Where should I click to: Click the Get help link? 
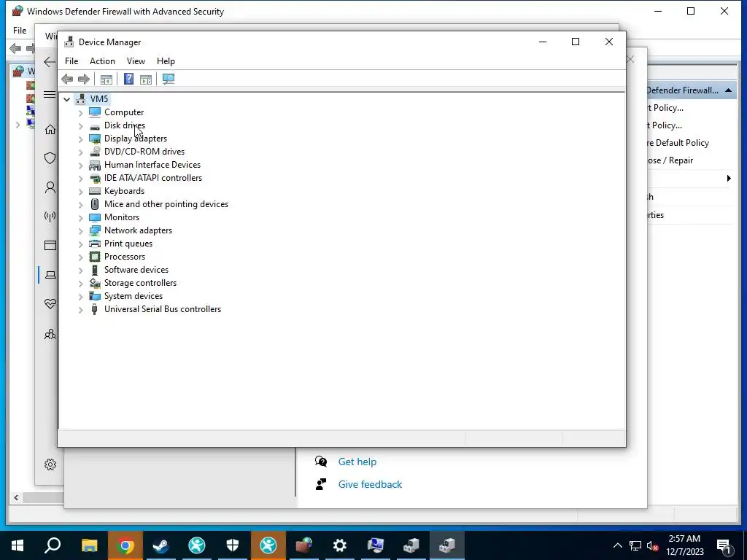[x=357, y=462]
